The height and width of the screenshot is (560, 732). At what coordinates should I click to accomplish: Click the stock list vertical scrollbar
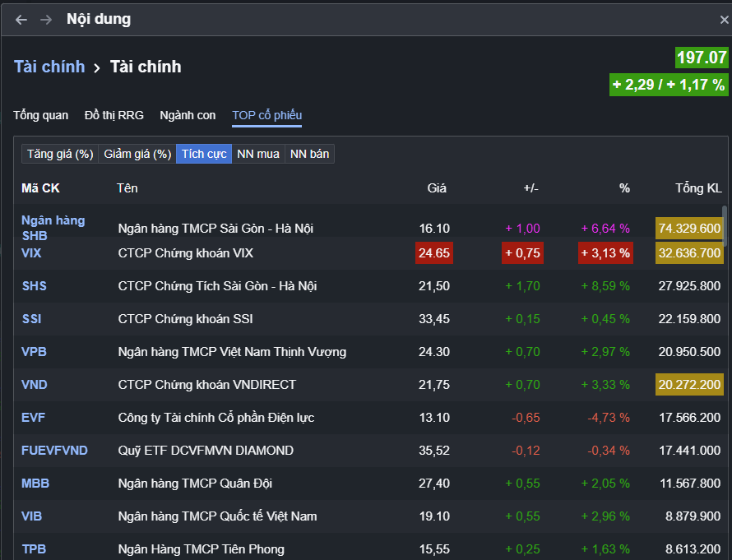pyautogui.click(x=725, y=226)
